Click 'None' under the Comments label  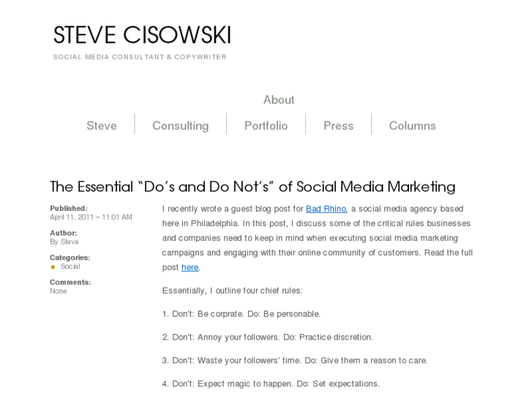point(59,291)
